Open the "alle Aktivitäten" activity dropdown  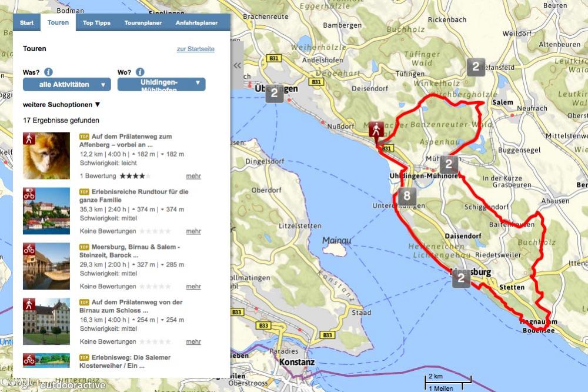(66, 85)
